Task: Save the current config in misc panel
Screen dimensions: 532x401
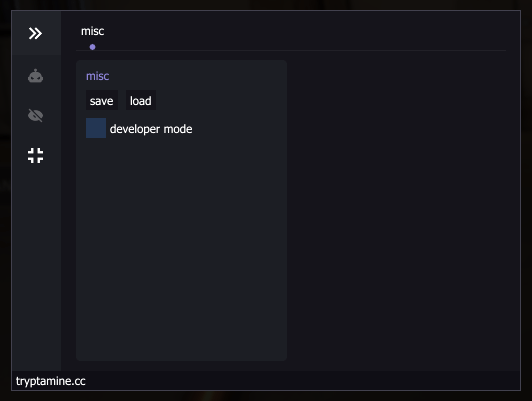Action: pyautogui.click(x=101, y=100)
